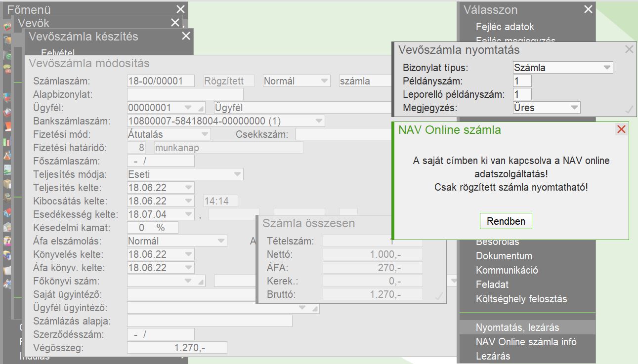The image size is (638, 364).
Task: Click the checkmark in Számla összesen panel
Action: pyautogui.click(x=438, y=296)
